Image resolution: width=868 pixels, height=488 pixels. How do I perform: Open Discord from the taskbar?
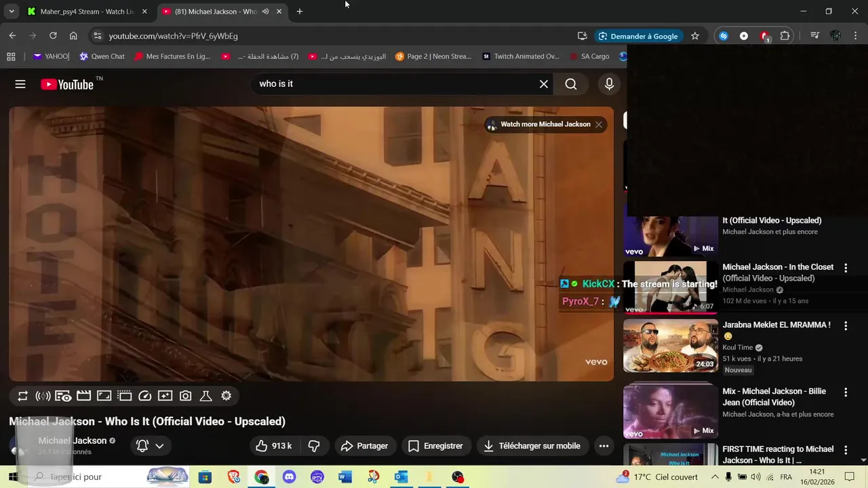[x=290, y=477]
